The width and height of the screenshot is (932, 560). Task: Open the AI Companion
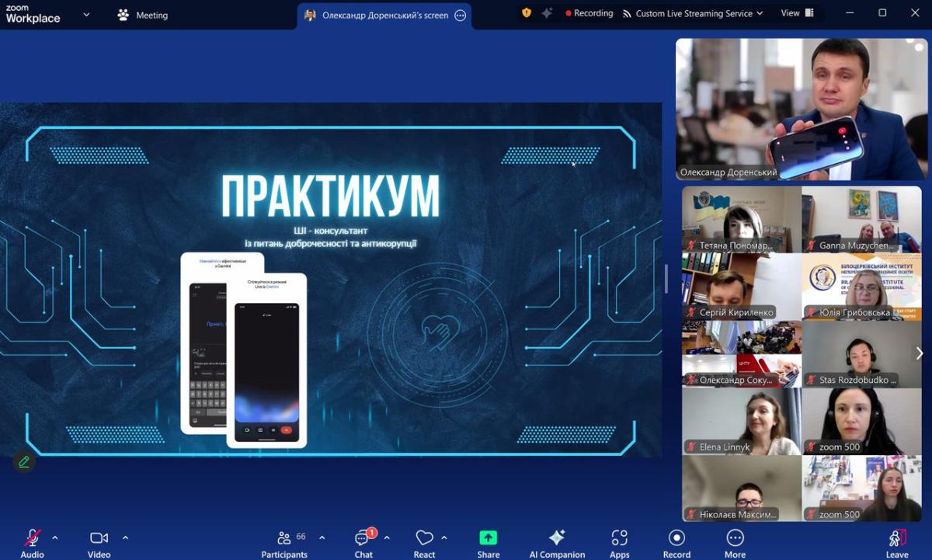tap(556, 543)
